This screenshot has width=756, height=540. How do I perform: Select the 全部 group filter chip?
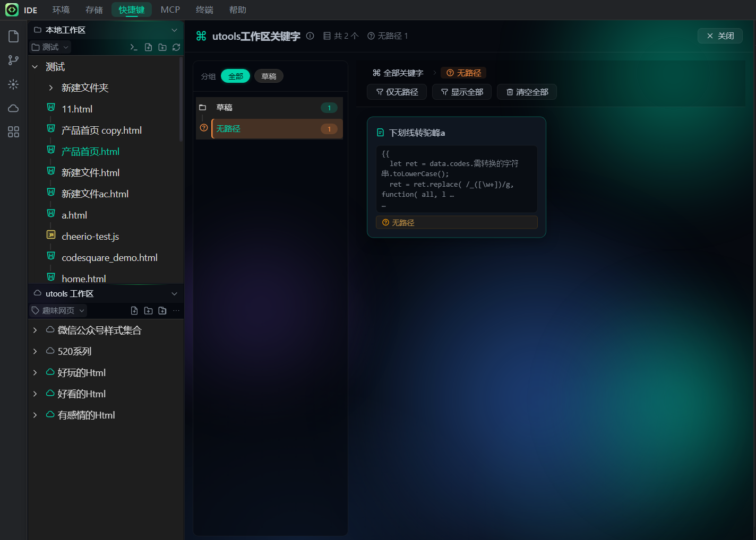point(236,76)
